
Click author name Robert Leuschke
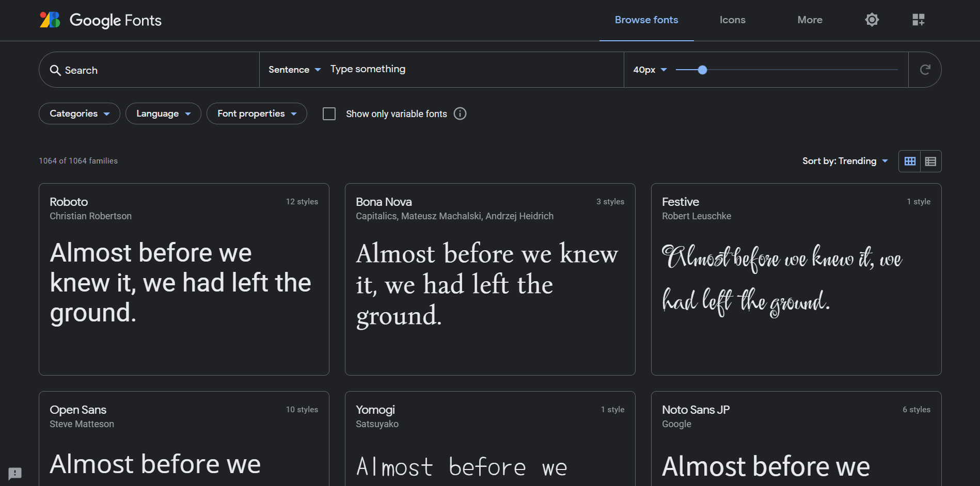coord(697,216)
